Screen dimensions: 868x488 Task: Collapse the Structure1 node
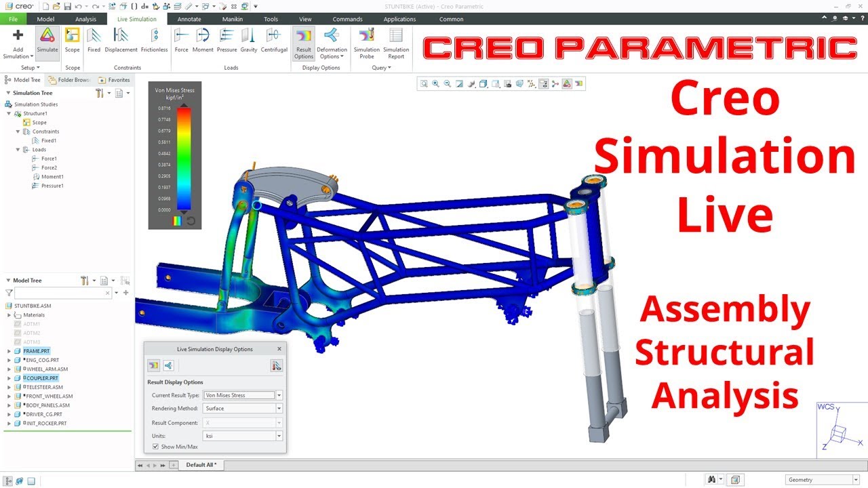click(x=9, y=114)
